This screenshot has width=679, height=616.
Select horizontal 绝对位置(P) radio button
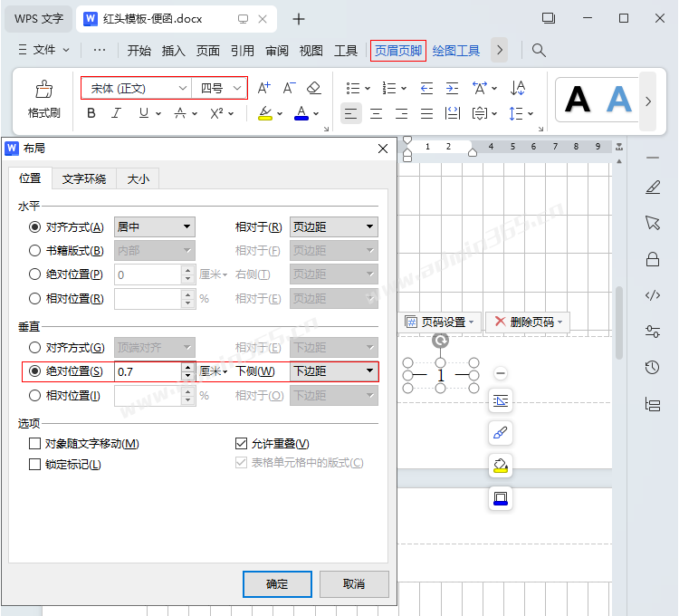tap(34, 274)
